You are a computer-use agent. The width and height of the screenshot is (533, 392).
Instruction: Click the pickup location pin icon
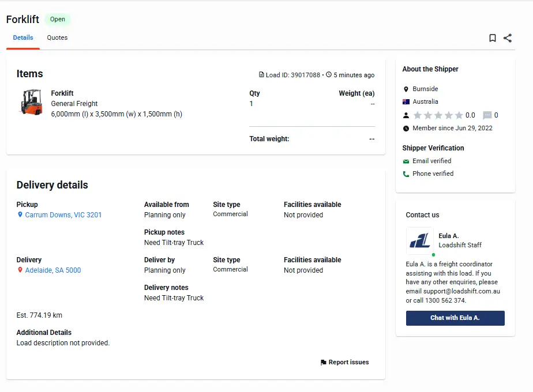click(21, 214)
